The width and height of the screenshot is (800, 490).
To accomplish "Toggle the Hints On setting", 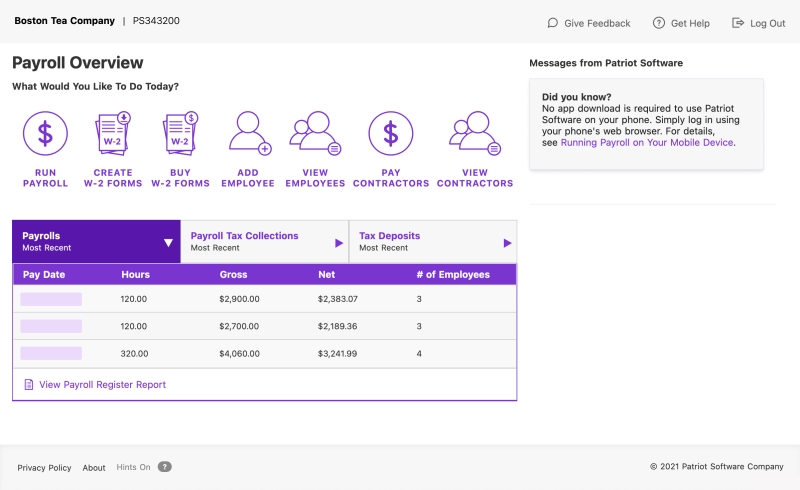I will pyautogui.click(x=133, y=467).
